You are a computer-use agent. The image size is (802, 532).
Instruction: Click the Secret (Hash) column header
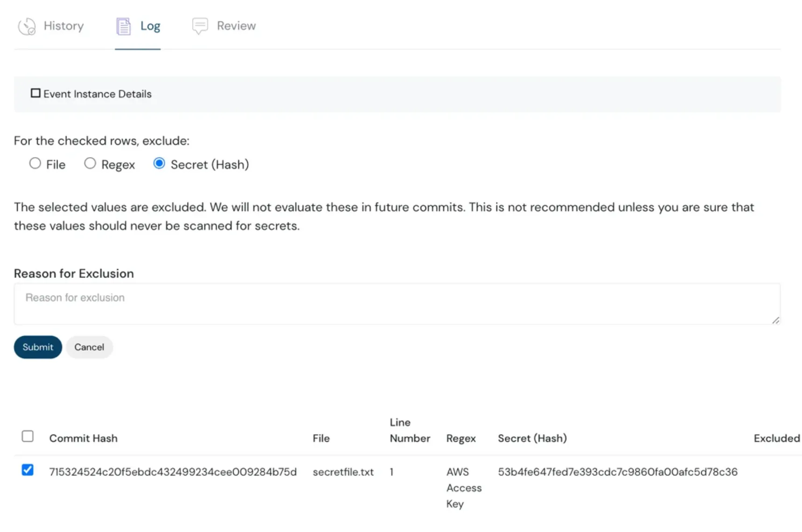click(x=532, y=438)
